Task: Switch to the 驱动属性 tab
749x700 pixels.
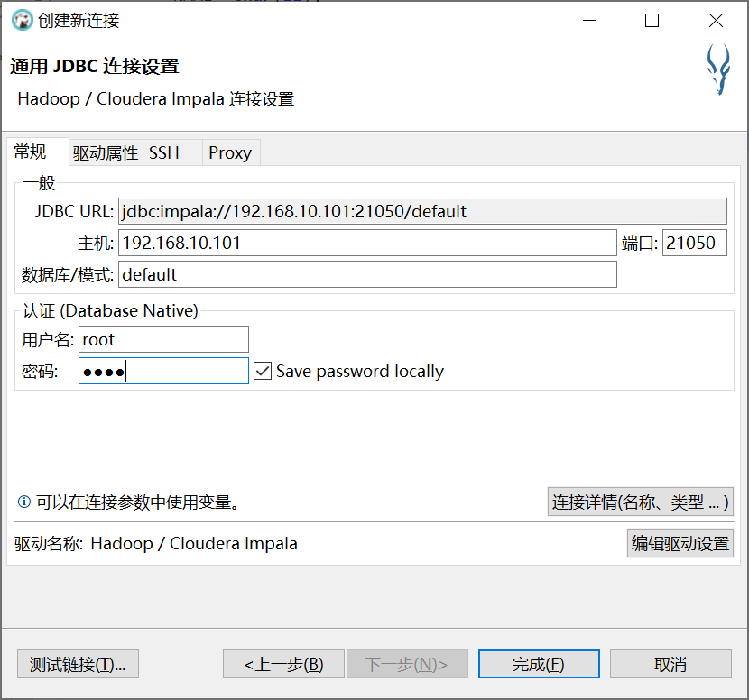Action: [106, 152]
